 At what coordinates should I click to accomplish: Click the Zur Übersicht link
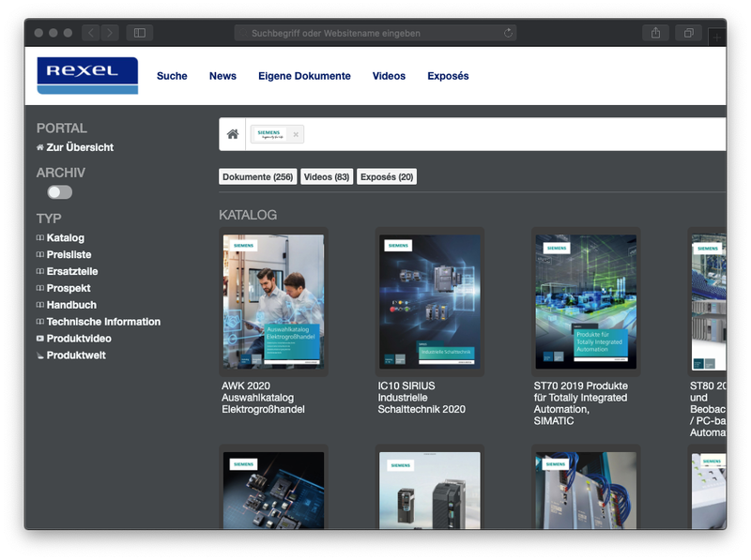click(x=81, y=145)
